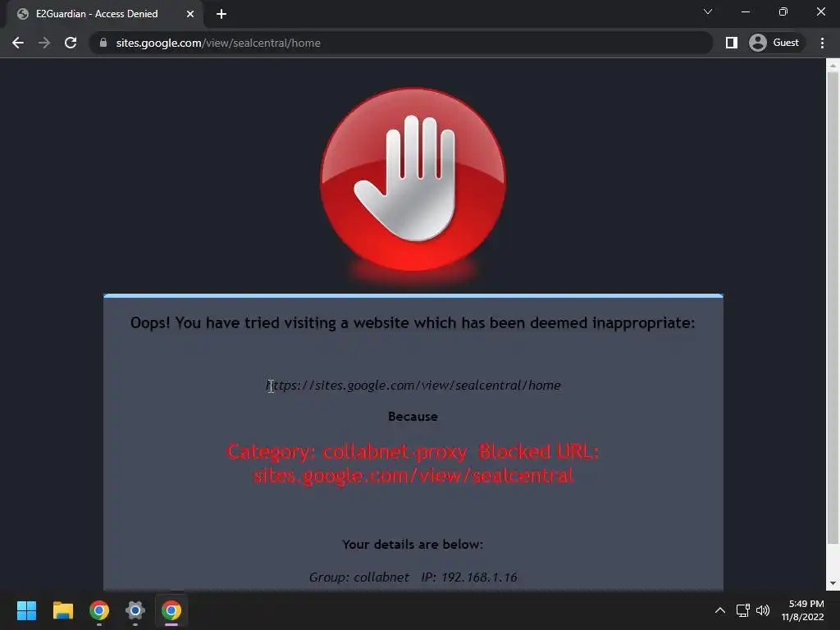View site info via the lock icon
Image resolution: width=840 pixels, height=630 pixels.
[x=103, y=43]
